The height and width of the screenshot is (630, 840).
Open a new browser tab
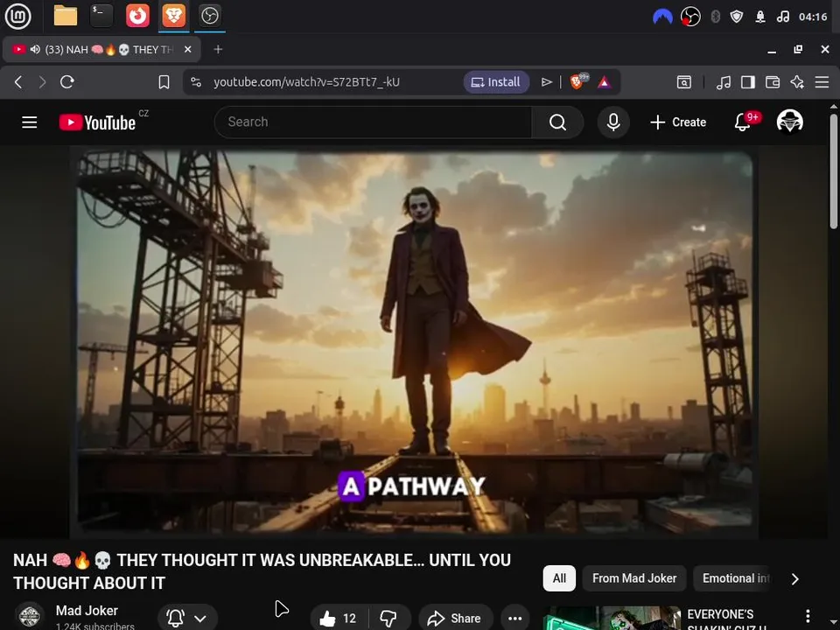pos(218,49)
